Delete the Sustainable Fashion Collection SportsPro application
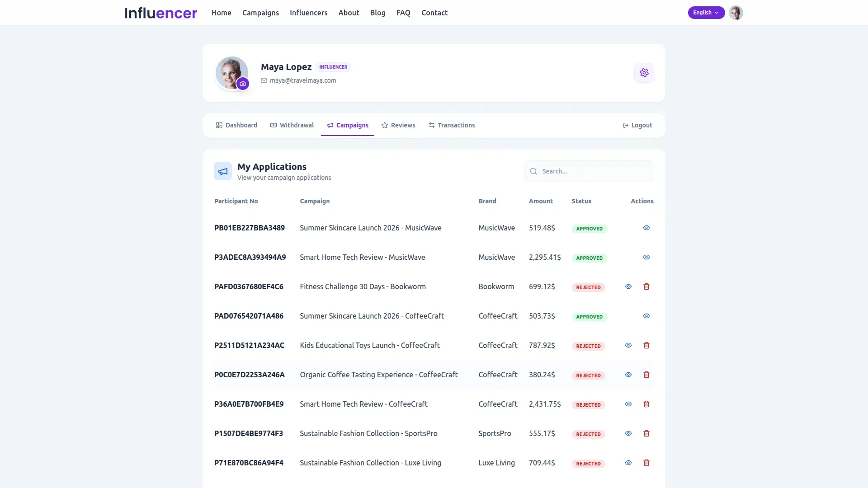Image resolution: width=868 pixels, height=488 pixels. (646, 433)
